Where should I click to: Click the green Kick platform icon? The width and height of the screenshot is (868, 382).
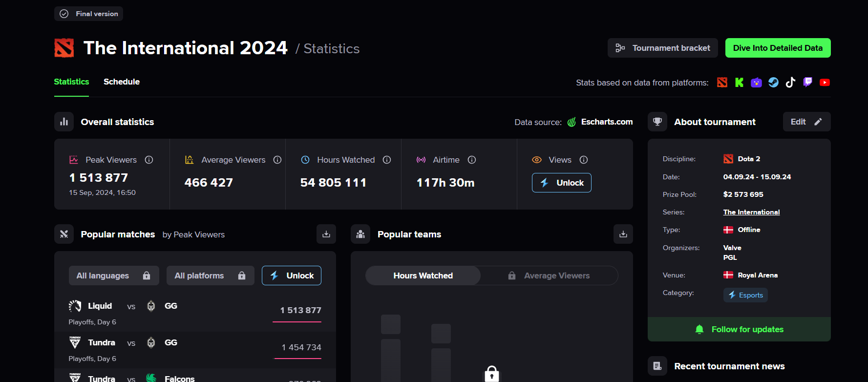tap(739, 83)
